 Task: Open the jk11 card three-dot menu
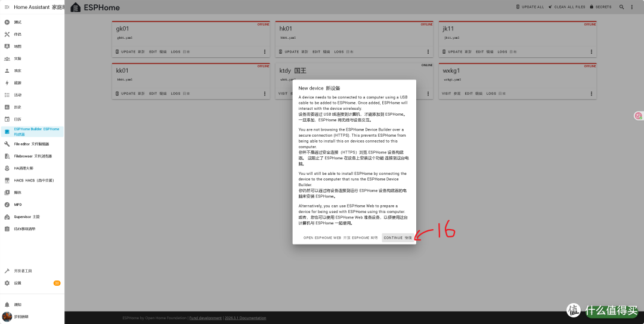click(592, 52)
